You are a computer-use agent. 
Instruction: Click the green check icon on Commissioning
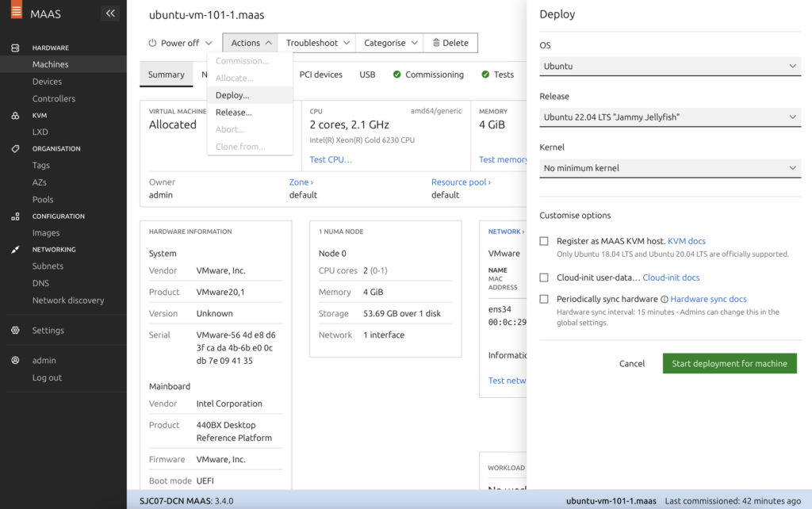coord(396,75)
